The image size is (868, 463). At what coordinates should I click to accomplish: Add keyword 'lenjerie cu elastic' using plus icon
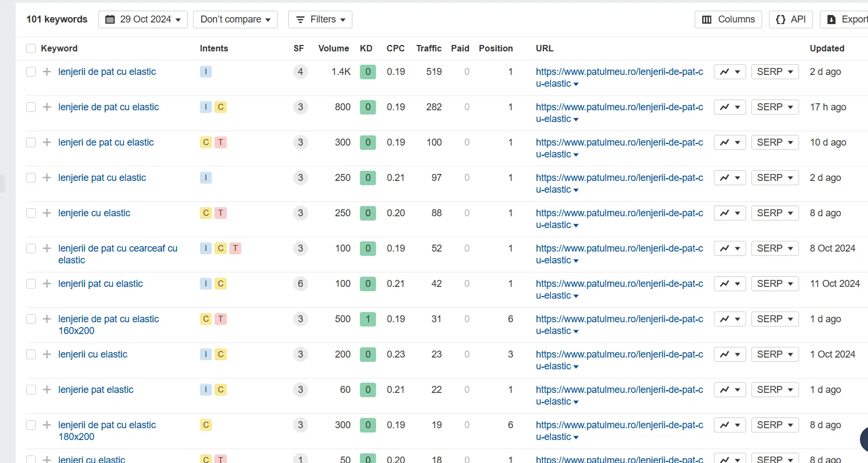[x=47, y=213]
